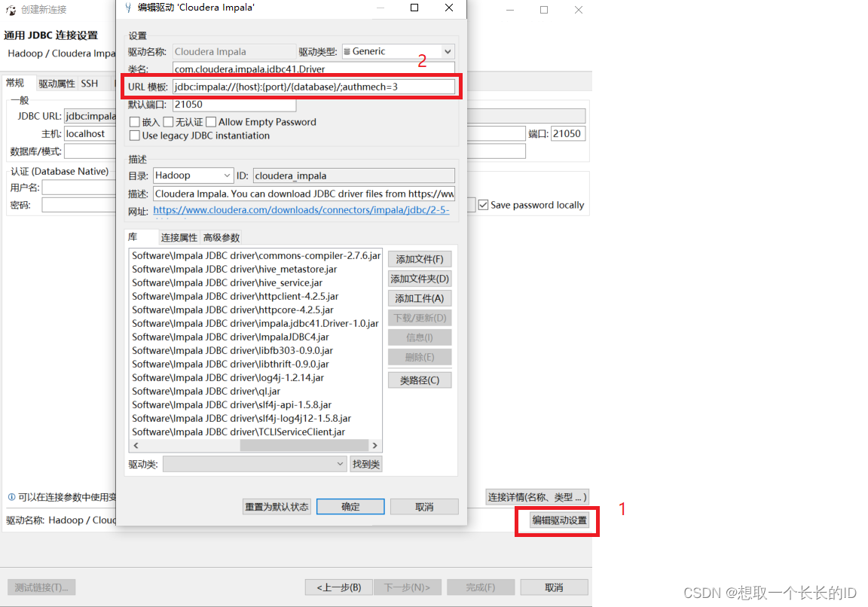Click the ID field cloudera_impala

pyautogui.click(x=354, y=175)
